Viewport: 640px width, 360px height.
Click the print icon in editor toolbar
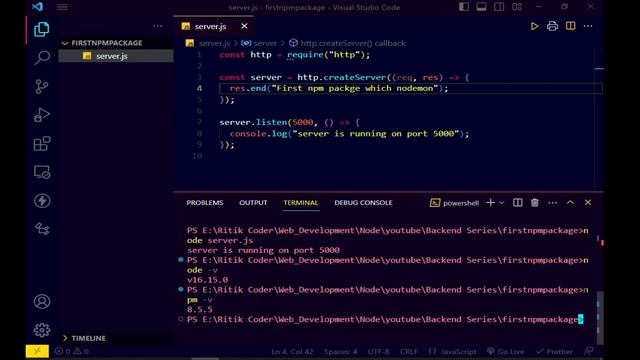[552, 26]
